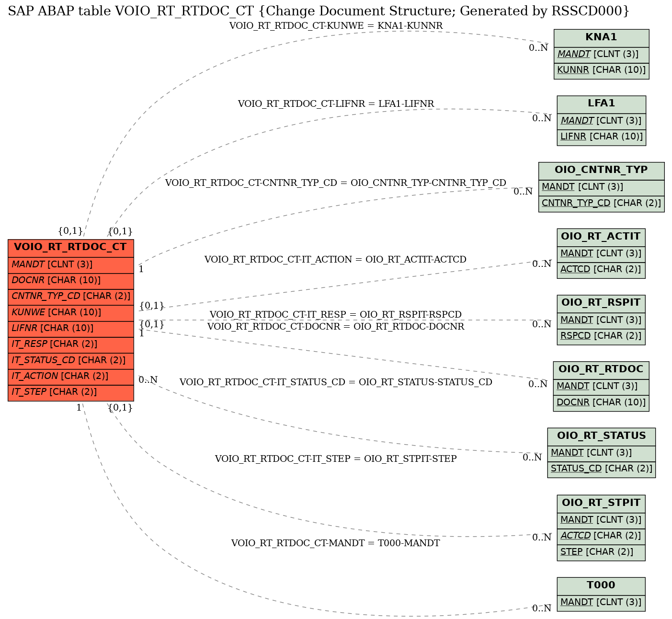
Task: Select the RSPCD [CHAR (2)] field
Action: click(x=601, y=336)
